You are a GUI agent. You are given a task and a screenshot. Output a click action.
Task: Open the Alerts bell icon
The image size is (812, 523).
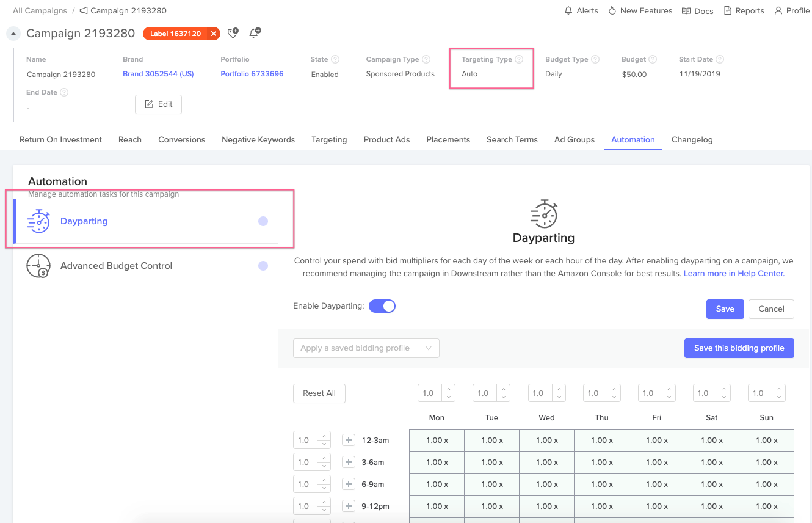(x=568, y=10)
